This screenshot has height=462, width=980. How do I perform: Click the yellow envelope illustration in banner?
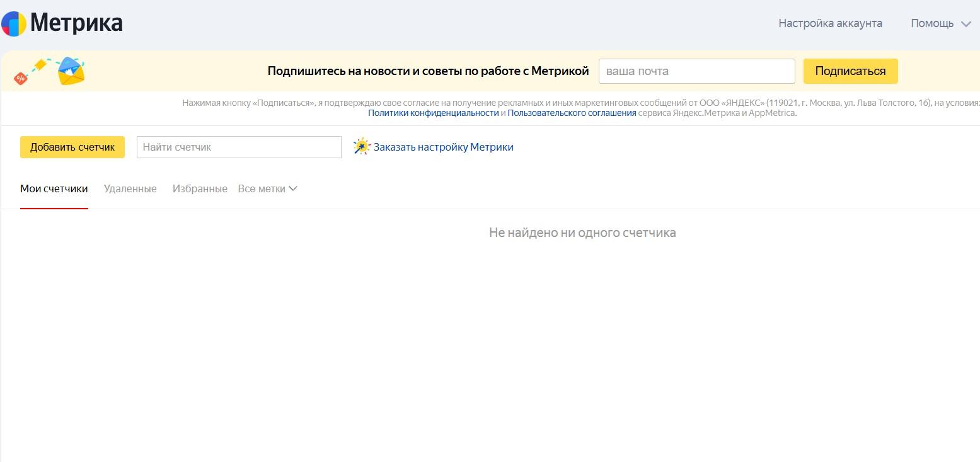[70, 71]
